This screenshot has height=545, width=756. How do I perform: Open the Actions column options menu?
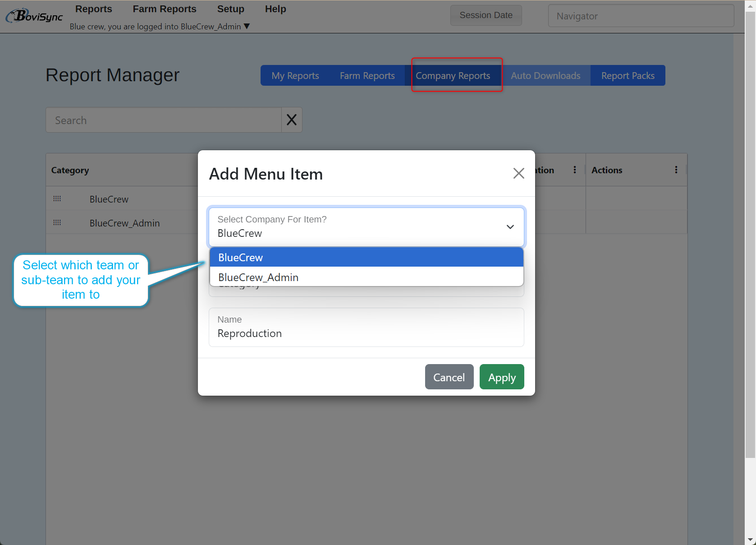[676, 170]
